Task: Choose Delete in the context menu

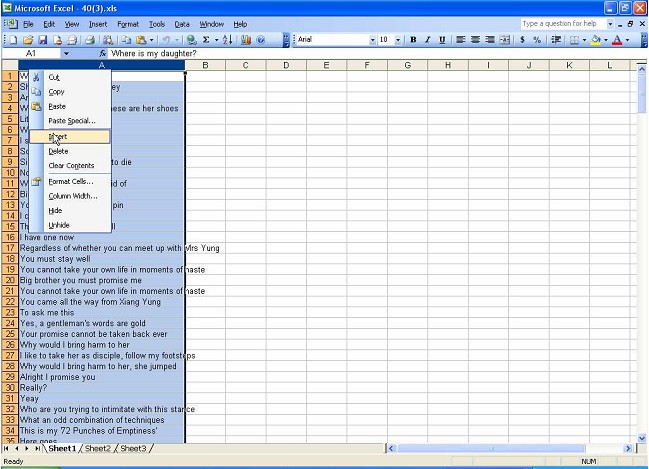Action: tap(70, 152)
